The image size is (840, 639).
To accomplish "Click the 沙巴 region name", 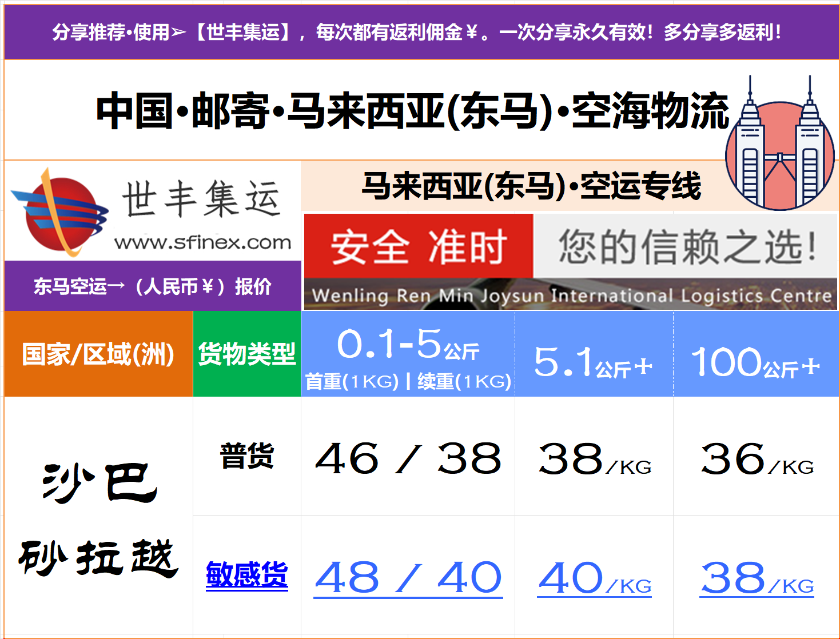I will (99, 483).
